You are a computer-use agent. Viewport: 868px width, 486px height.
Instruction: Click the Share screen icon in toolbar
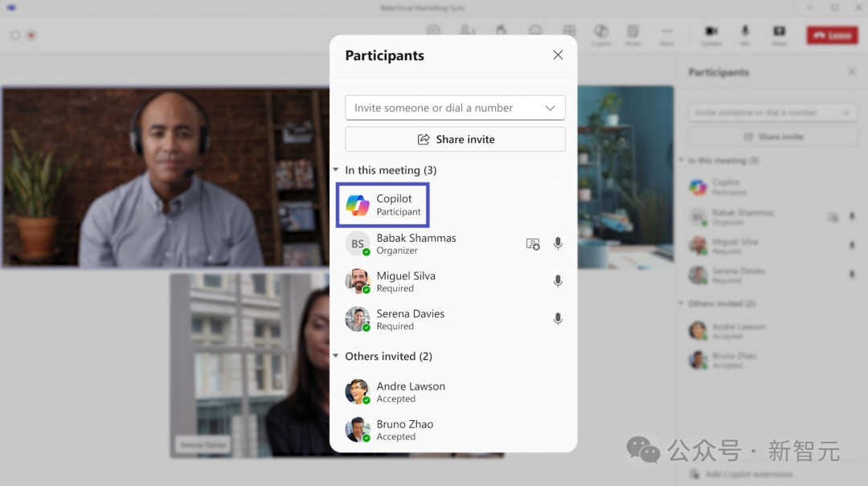click(779, 32)
